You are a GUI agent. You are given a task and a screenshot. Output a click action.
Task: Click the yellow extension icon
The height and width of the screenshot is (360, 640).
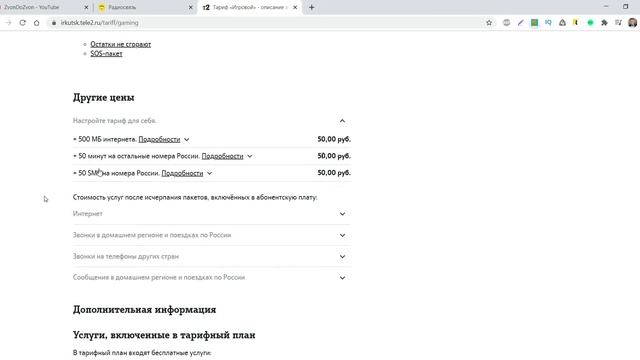pyautogui.click(x=576, y=23)
